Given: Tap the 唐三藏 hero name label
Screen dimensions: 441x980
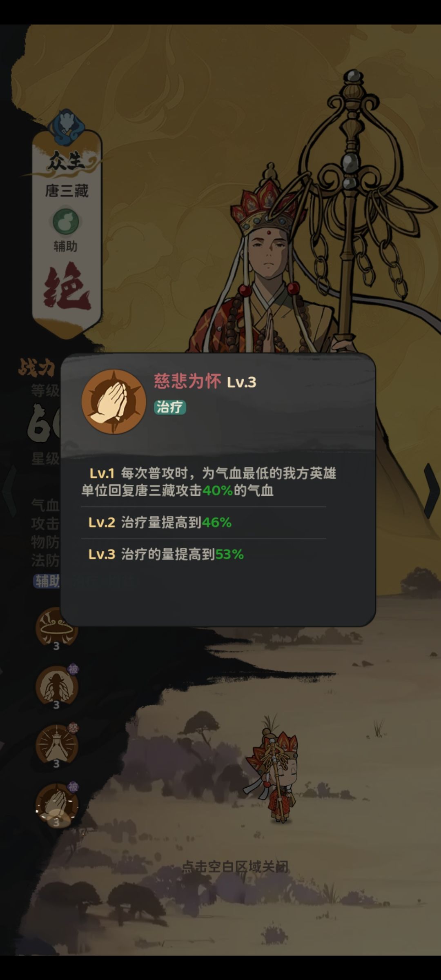Looking at the screenshot, I should pos(67,191).
